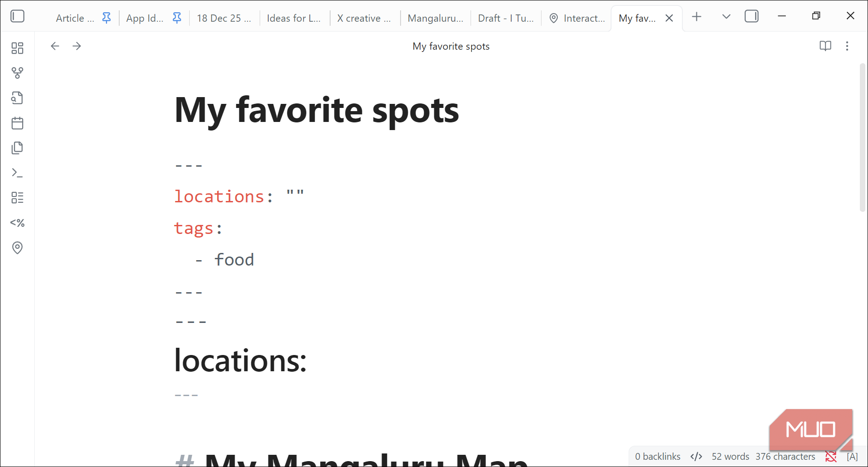Open the graph view from sidebar
Screen dimensions: 868x467
17,73
